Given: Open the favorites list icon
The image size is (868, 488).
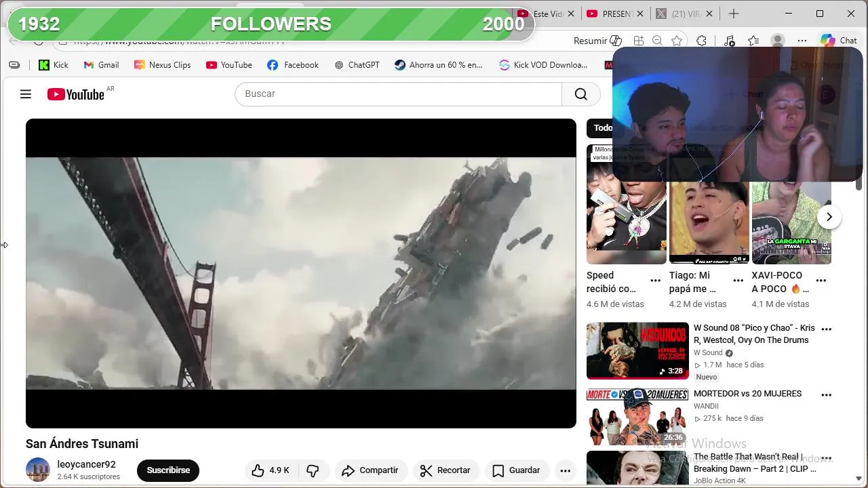Looking at the screenshot, I should click(x=753, y=41).
